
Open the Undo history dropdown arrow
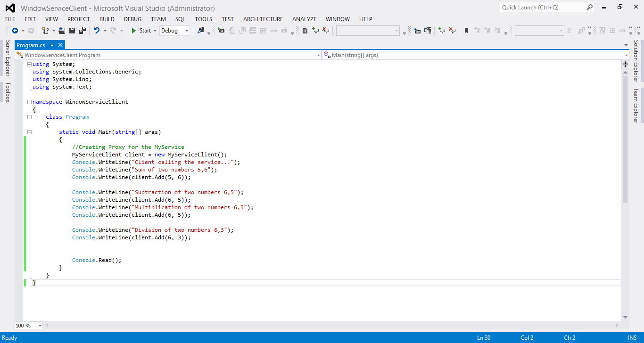tap(105, 31)
